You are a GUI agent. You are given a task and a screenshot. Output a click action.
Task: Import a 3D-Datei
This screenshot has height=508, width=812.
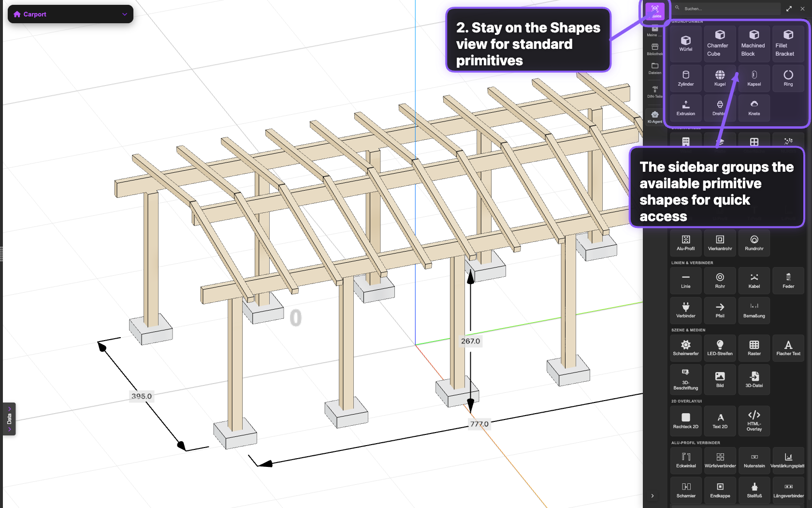(x=754, y=379)
